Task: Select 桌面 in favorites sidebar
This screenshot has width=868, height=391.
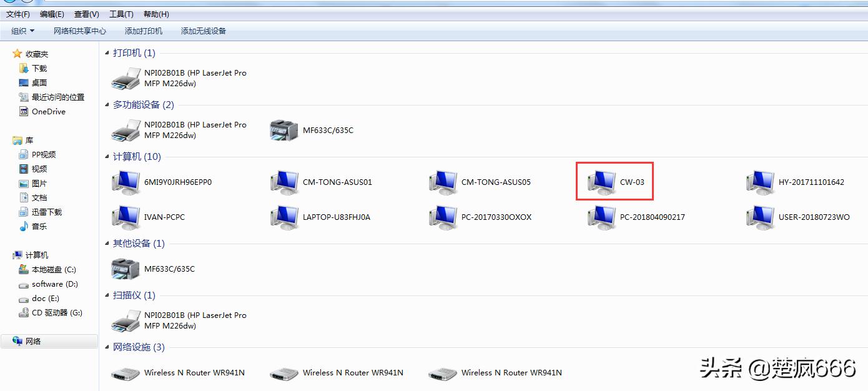Action: point(39,82)
